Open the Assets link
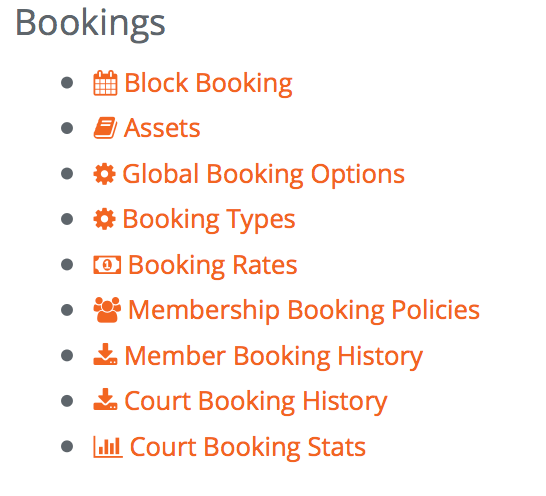Screen dimensions: 546x496 [x=162, y=128]
